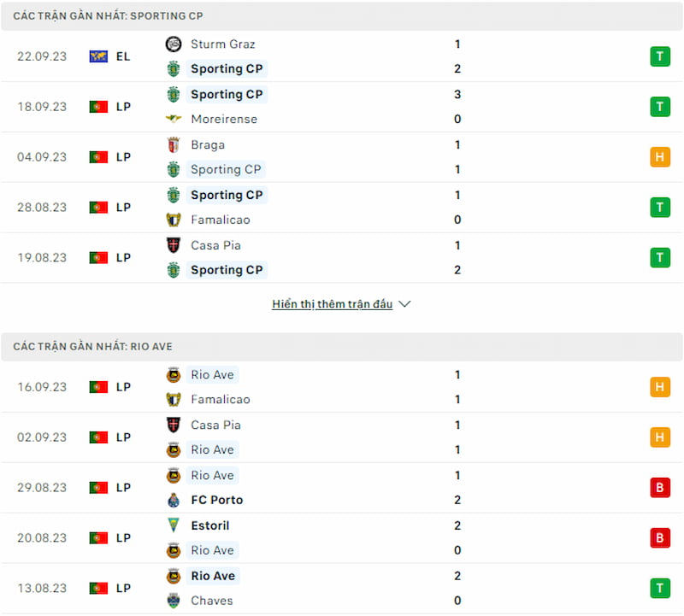Viewport: 684px width, 616px height.
Task: Open Hiển thị thêm trận đấu link
Action: coord(333,304)
